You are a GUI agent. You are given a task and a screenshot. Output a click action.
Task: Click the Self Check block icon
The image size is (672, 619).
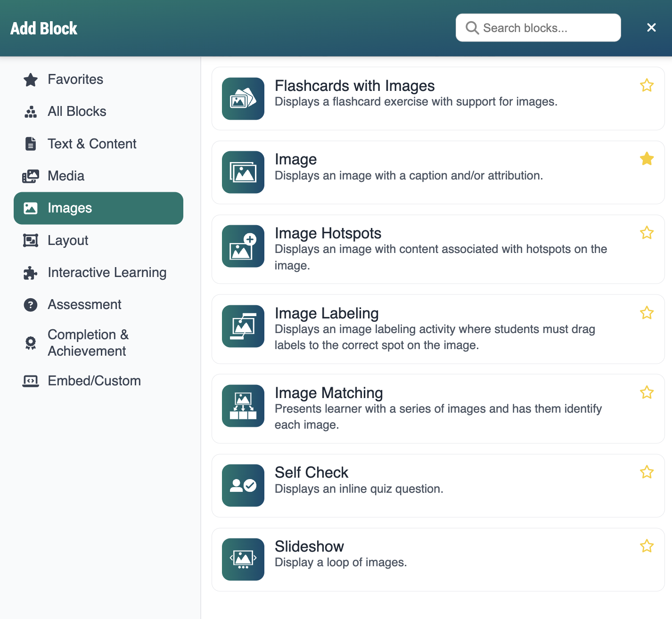point(243,486)
